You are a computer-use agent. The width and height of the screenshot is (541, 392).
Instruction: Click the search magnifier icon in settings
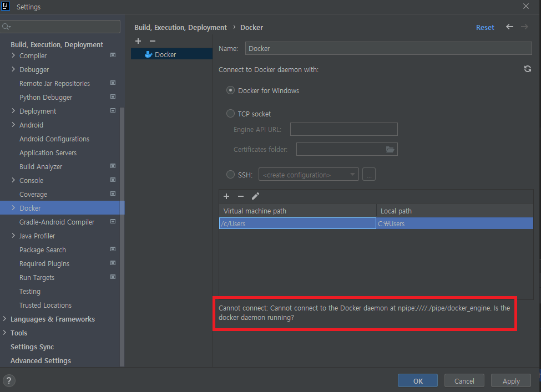[x=6, y=27]
